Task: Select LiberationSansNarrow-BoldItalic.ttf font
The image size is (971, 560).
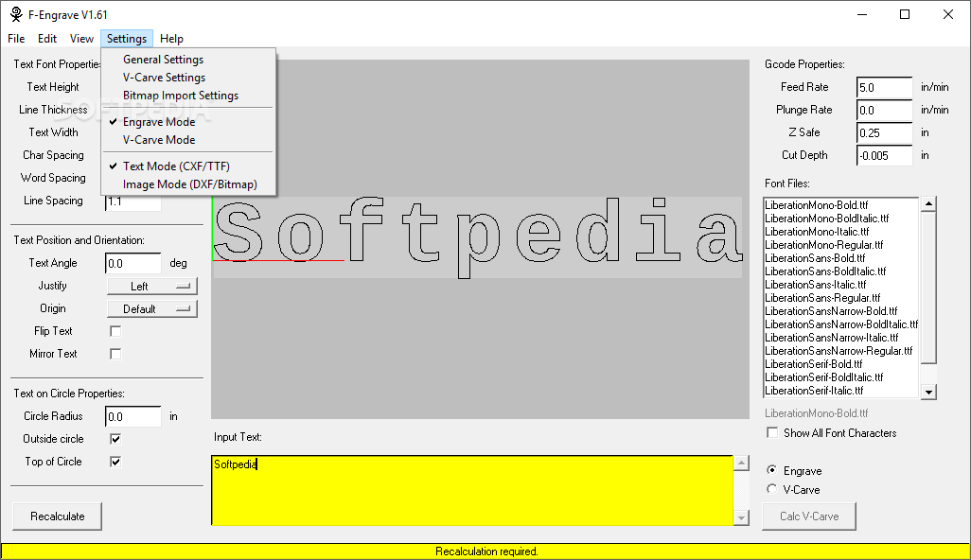Action: tap(841, 324)
